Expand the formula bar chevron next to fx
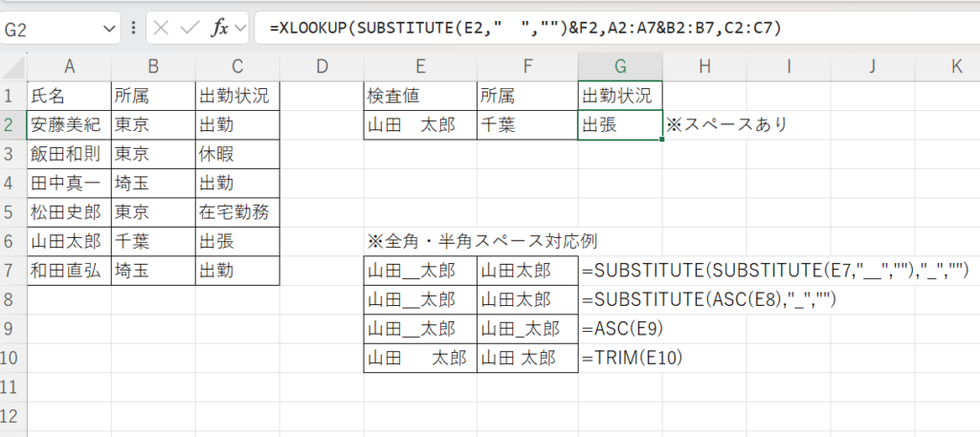The height and width of the screenshot is (437, 980). 240,29
